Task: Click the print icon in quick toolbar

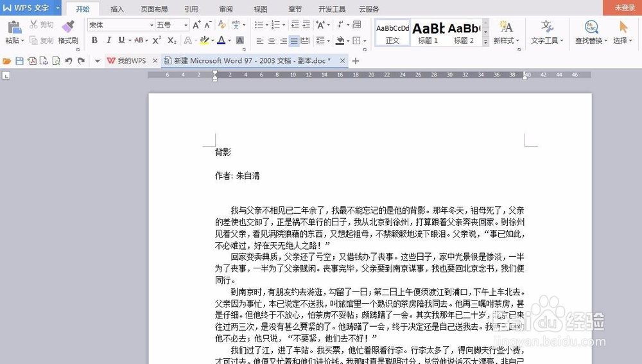Action: point(44,61)
